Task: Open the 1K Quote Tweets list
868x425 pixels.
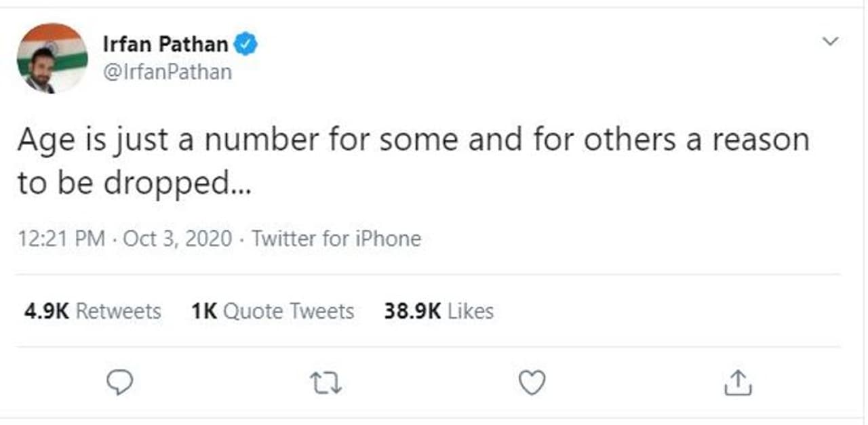Action: tap(273, 311)
